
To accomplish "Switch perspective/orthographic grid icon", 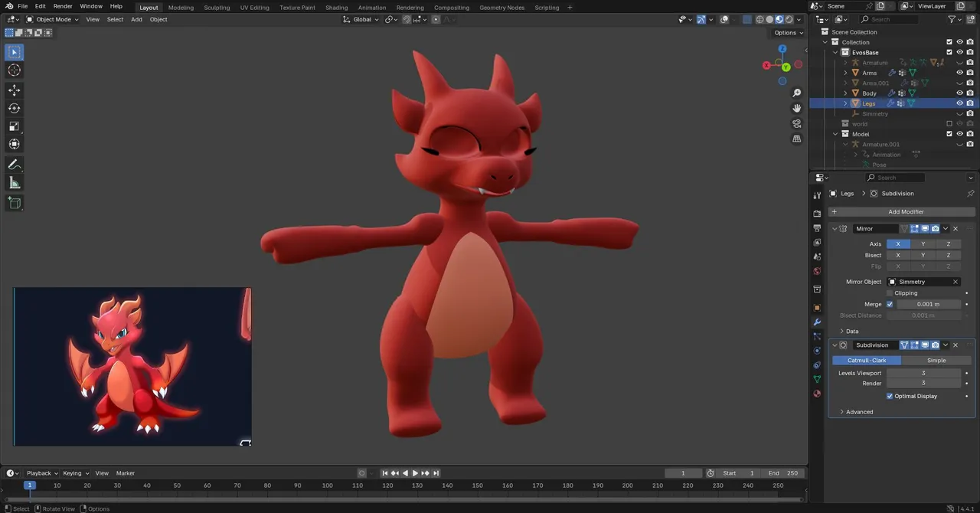I will click(x=797, y=139).
